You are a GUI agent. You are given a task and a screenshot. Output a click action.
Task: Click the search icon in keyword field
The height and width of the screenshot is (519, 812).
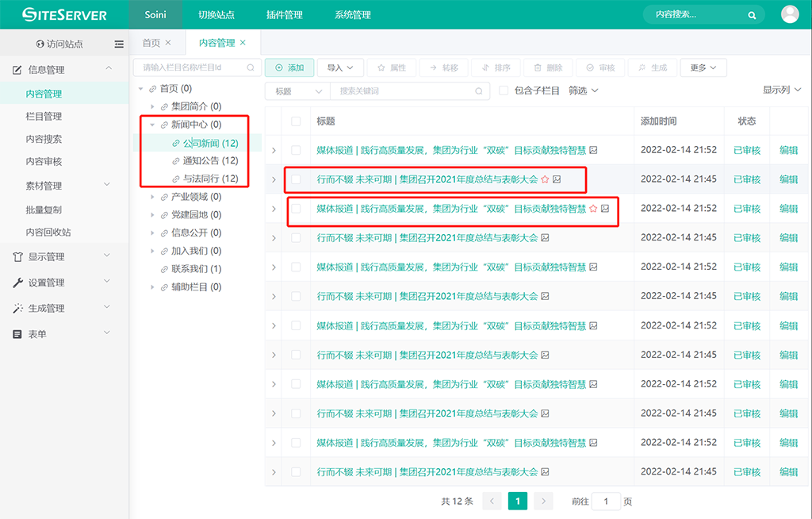(479, 91)
